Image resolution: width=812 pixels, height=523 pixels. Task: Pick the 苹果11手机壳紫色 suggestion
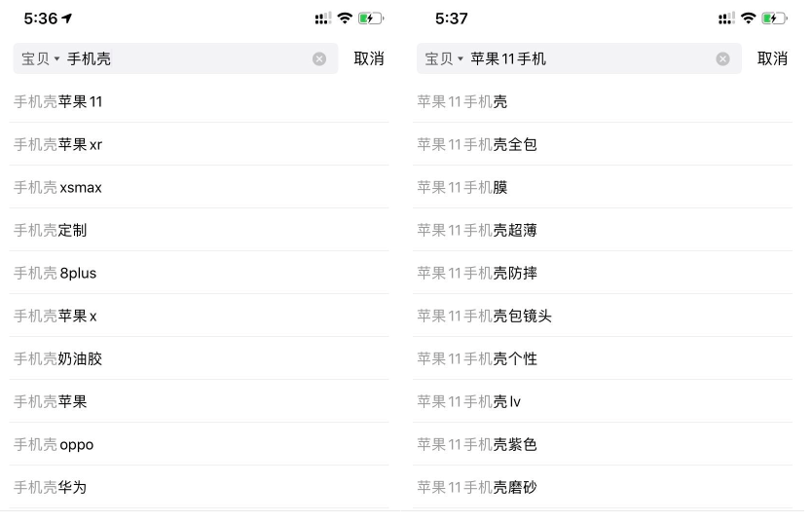click(x=603, y=444)
